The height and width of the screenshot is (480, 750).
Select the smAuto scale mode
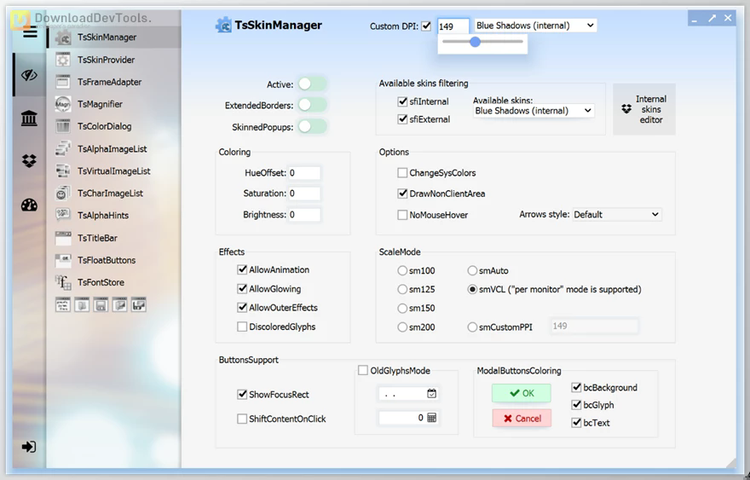click(472, 271)
